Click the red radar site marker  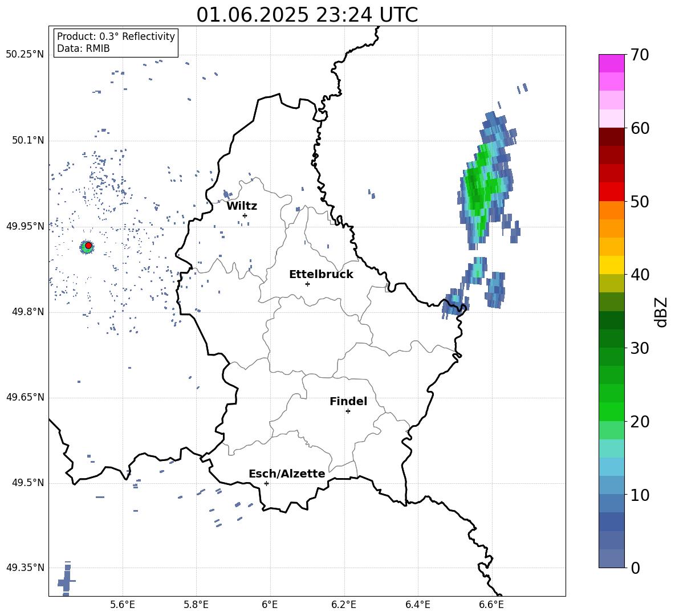(88, 246)
